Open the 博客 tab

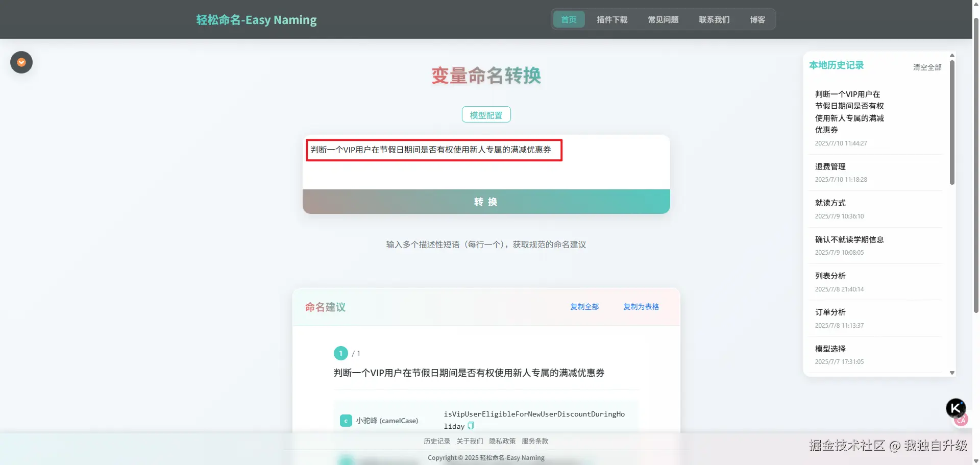757,19
